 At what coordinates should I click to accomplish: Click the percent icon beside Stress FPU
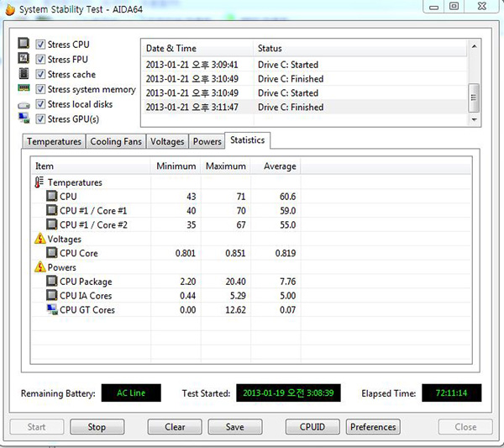[24, 58]
